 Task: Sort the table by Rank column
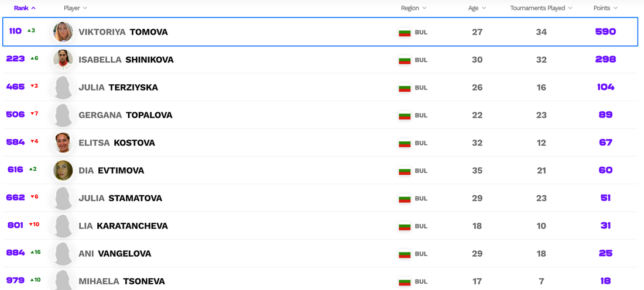tap(25, 8)
